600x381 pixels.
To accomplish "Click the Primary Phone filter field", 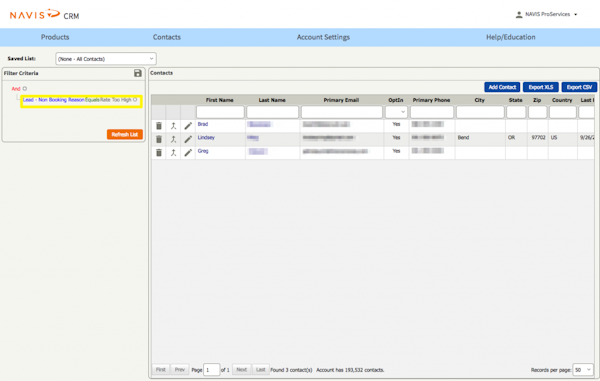I will (432, 112).
